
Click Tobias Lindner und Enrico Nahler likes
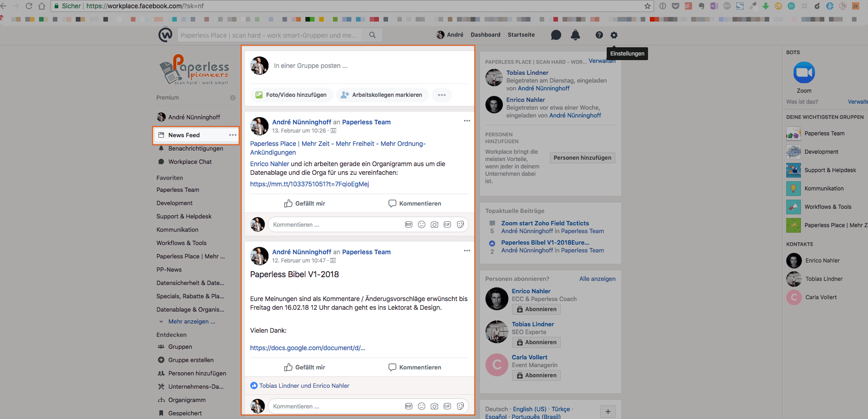click(x=304, y=385)
